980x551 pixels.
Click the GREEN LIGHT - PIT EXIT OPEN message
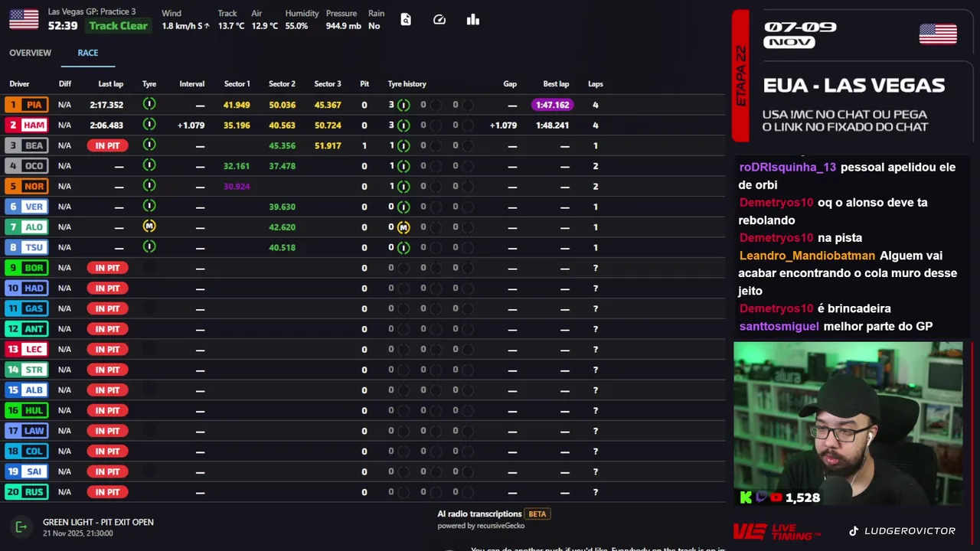(x=98, y=522)
